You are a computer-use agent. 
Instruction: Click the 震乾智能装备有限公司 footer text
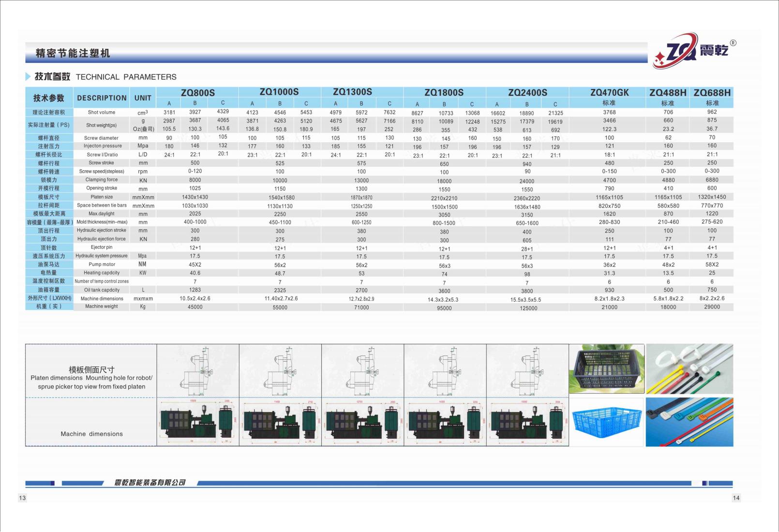point(150,483)
